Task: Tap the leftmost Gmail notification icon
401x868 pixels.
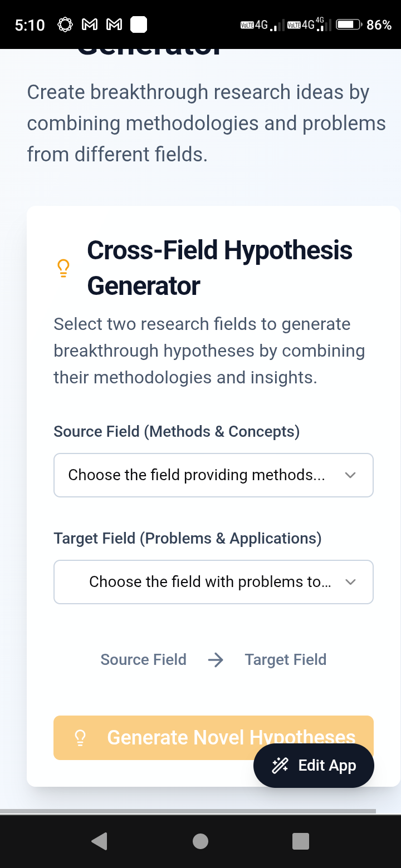Action: point(90,24)
